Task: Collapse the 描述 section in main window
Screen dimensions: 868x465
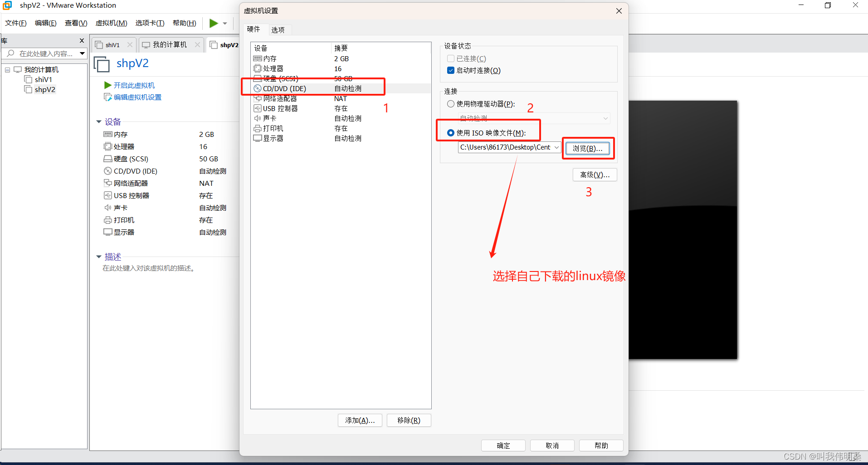Action: pos(99,257)
